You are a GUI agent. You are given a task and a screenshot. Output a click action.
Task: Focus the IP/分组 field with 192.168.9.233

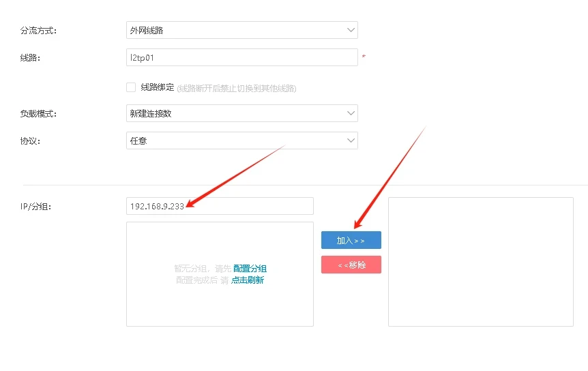pos(219,207)
